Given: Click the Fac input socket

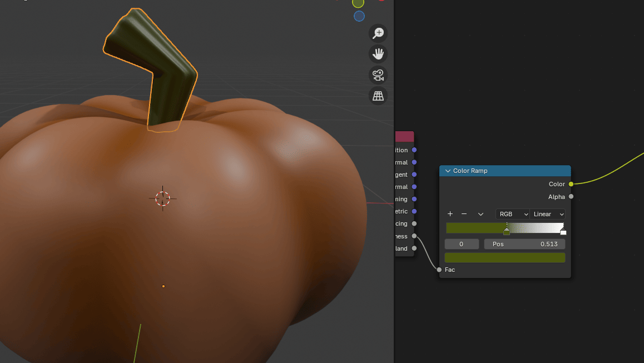Looking at the screenshot, I should (439, 270).
